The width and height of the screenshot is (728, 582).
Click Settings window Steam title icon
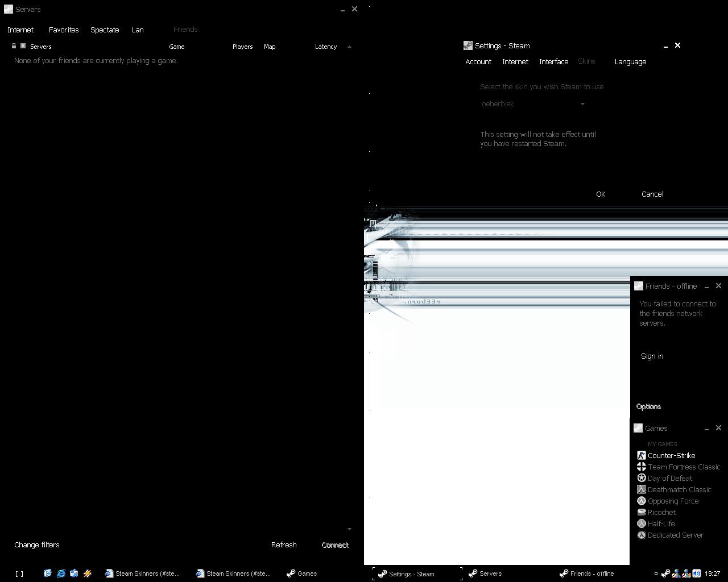tap(468, 45)
